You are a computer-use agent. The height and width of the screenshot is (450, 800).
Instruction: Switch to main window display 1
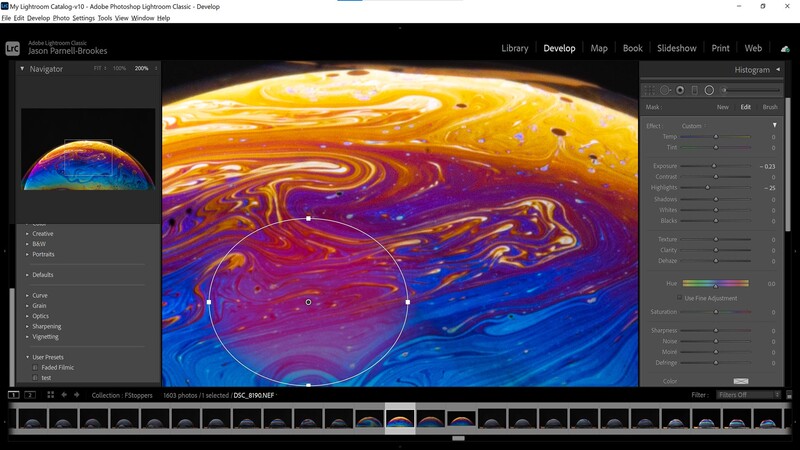click(x=14, y=395)
